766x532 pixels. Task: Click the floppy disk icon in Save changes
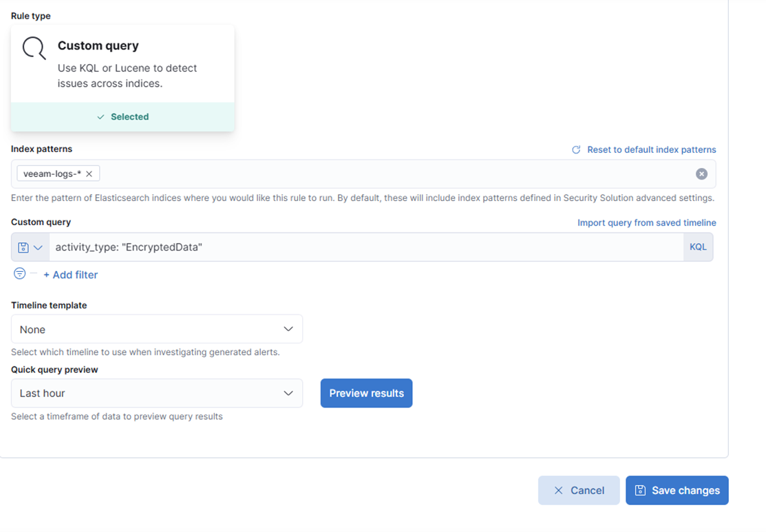pos(640,491)
